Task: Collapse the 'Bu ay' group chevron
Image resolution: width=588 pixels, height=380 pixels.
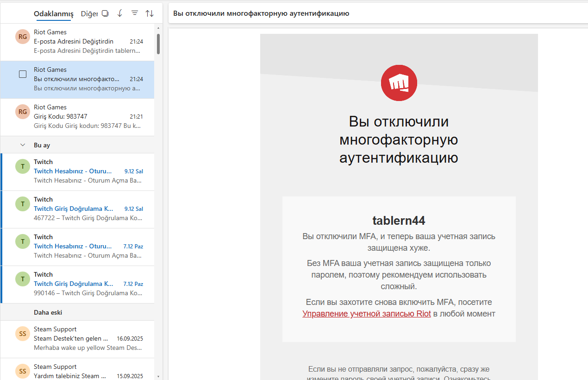Action: (22, 145)
